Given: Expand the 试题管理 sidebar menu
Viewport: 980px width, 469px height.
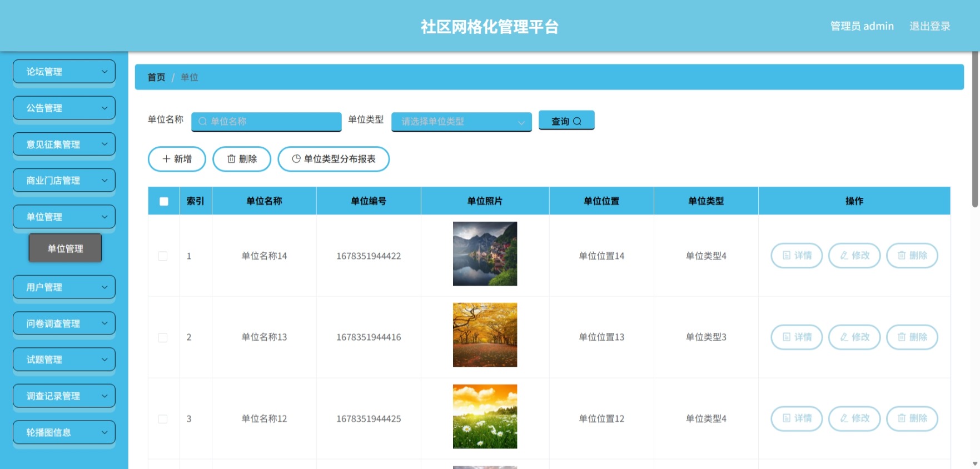Looking at the screenshot, I should (x=64, y=360).
